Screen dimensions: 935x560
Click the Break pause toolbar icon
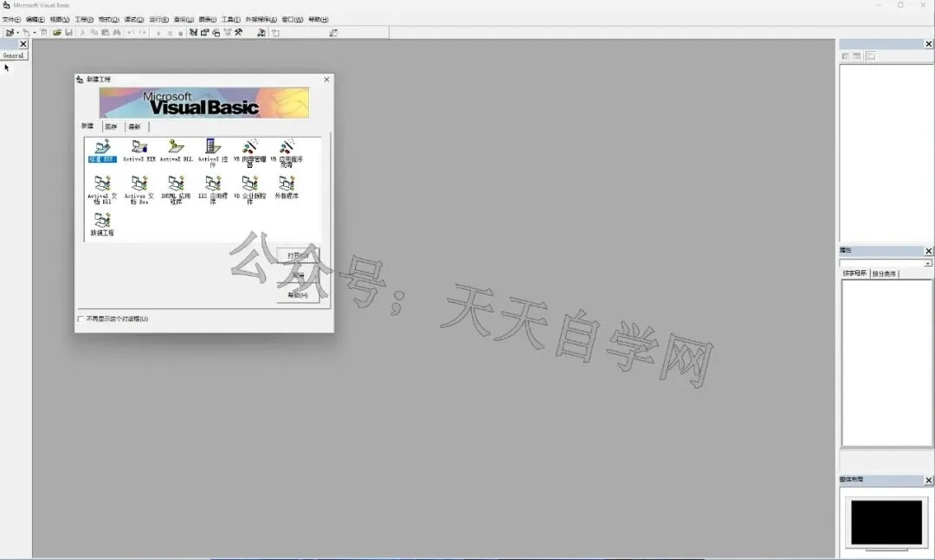tap(170, 34)
